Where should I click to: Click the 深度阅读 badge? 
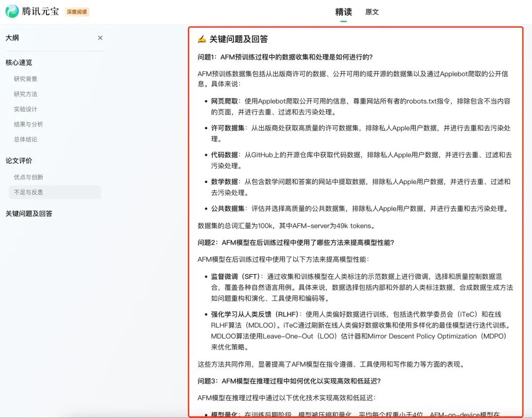[77, 12]
